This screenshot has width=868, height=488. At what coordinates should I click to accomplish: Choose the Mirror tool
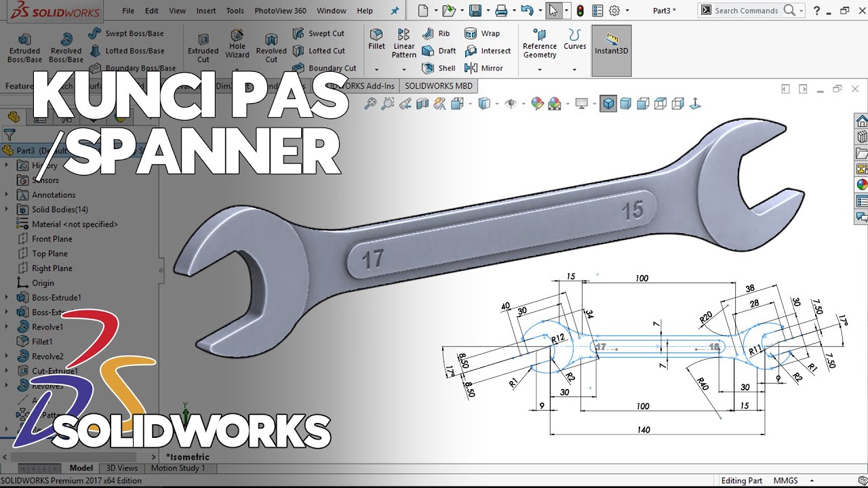coord(484,68)
